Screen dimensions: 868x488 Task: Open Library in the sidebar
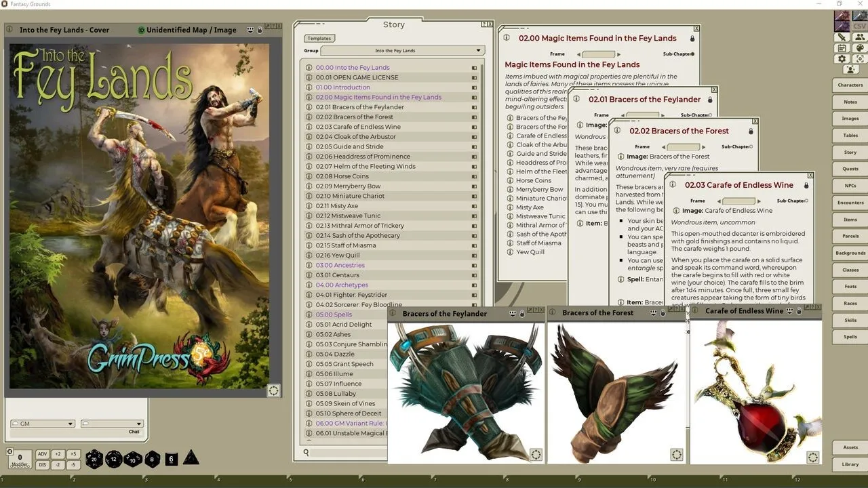tap(850, 464)
